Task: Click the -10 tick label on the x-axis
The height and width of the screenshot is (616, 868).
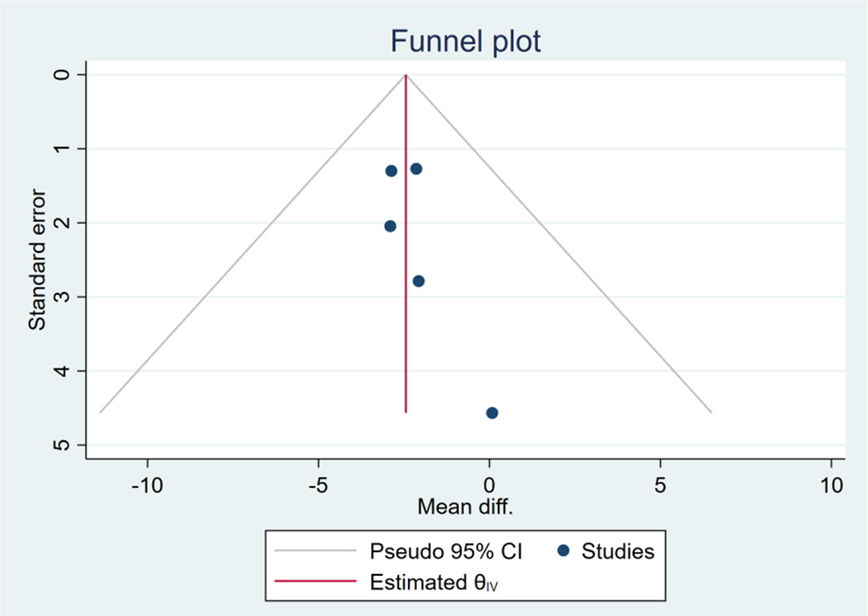Action: [x=147, y=485]
